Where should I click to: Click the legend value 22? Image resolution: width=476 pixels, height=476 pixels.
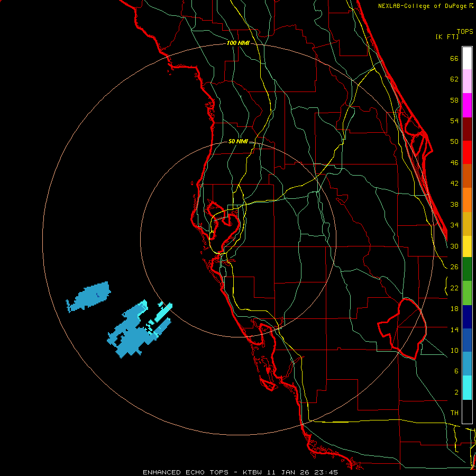point(454,288)
